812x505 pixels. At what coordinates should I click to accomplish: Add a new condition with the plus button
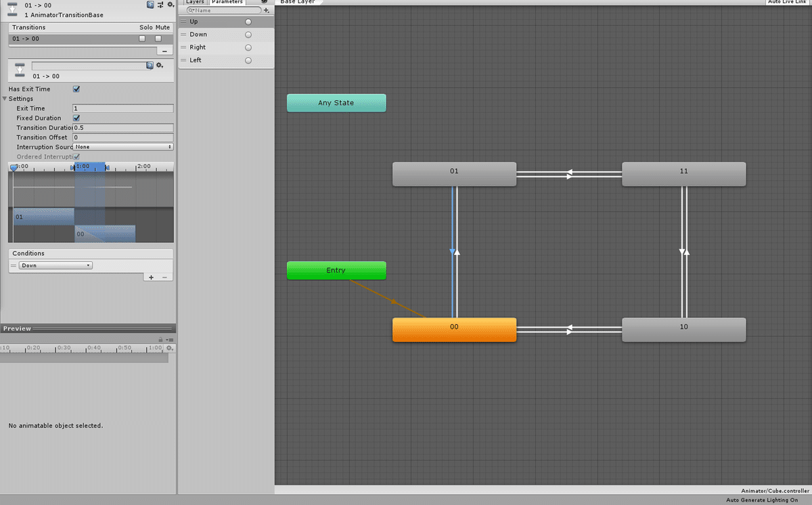[x=151, y=277]
